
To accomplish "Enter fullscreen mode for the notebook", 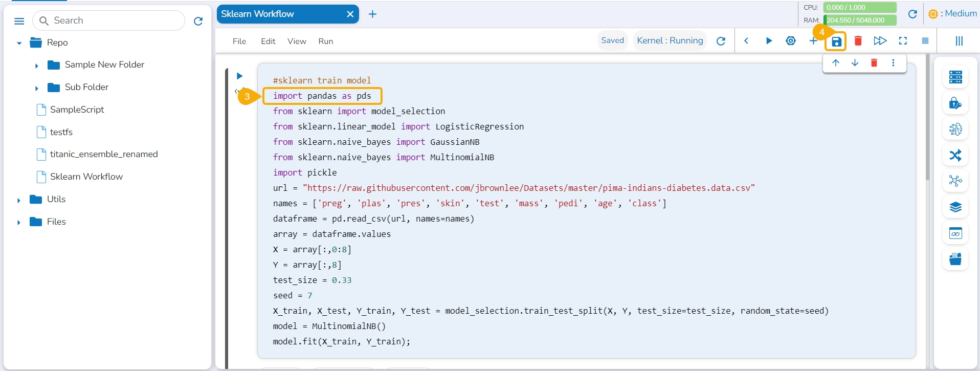I will pyautogui.click(x=903, y=41).
